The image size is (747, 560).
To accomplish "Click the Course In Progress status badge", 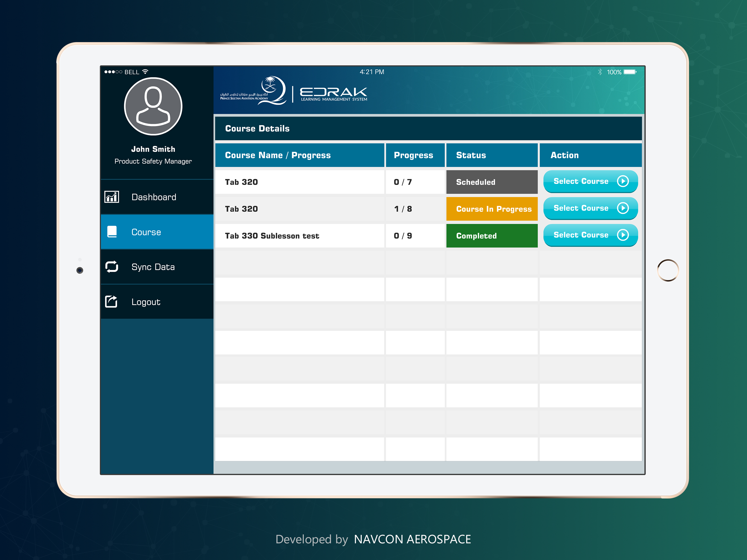I will pyautogui.click(x=492, y=209).
